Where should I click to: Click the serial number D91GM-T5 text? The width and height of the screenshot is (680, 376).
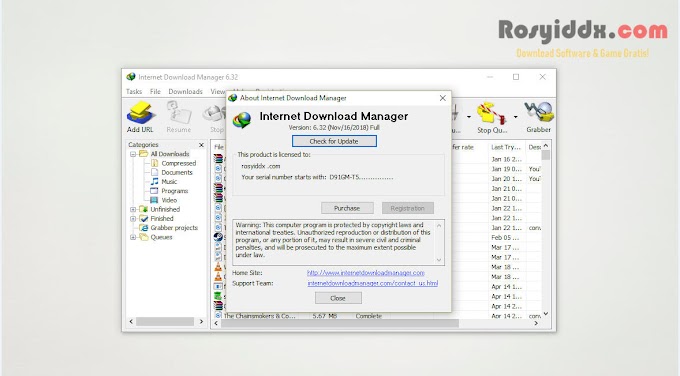[361, 177]
